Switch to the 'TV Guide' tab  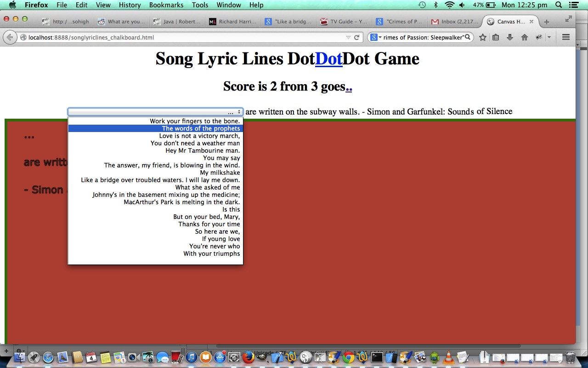tap(344, 22)
